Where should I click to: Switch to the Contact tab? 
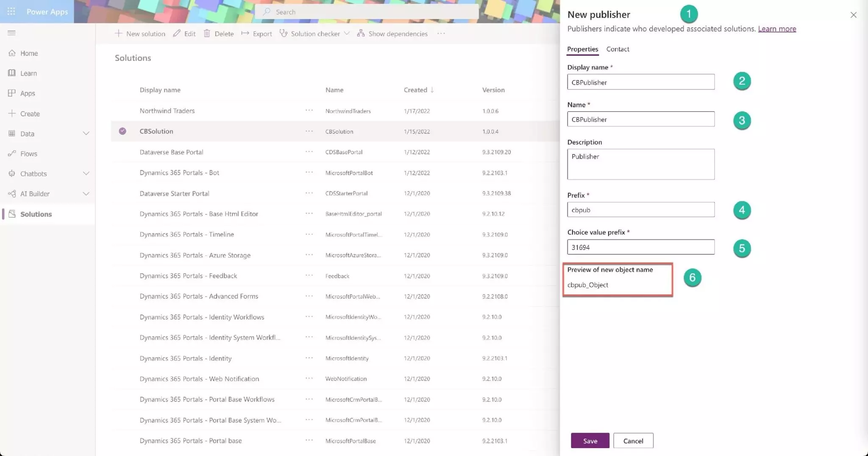click(x=618, y=49)
